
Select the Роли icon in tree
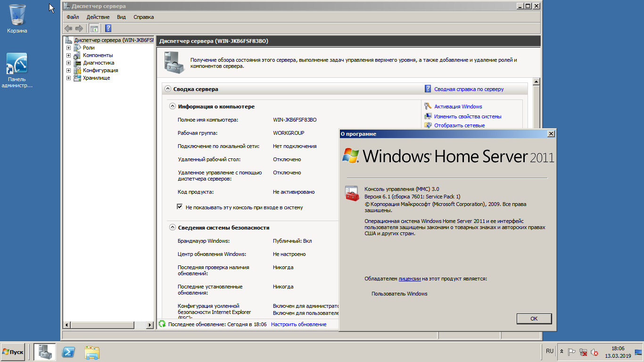[x=77, y=48]
